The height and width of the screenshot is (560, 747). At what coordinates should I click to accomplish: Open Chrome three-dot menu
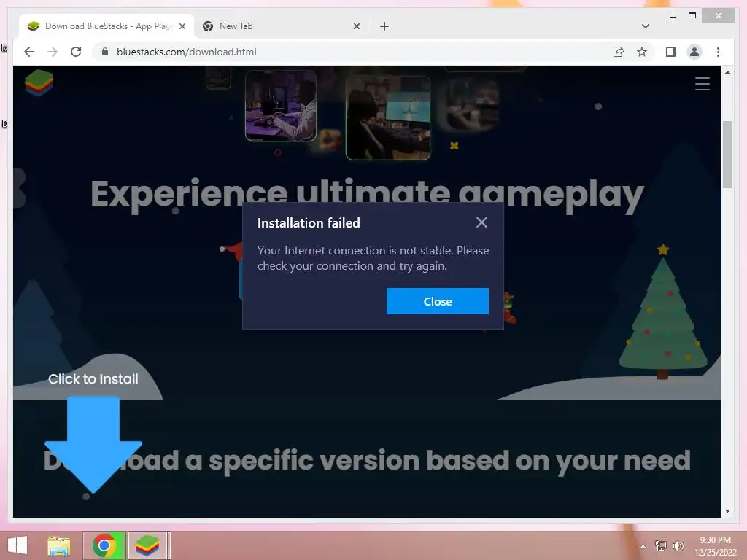tap(718, 52)
